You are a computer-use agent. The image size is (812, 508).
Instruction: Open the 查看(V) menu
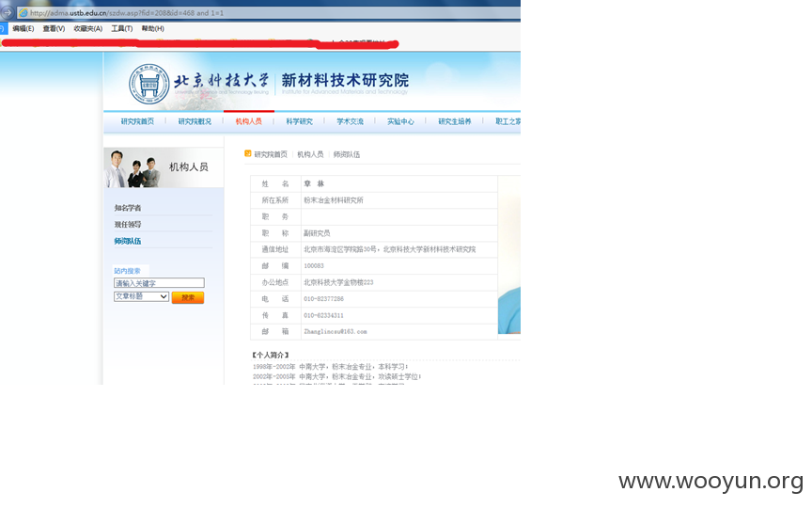click(54, 28)
